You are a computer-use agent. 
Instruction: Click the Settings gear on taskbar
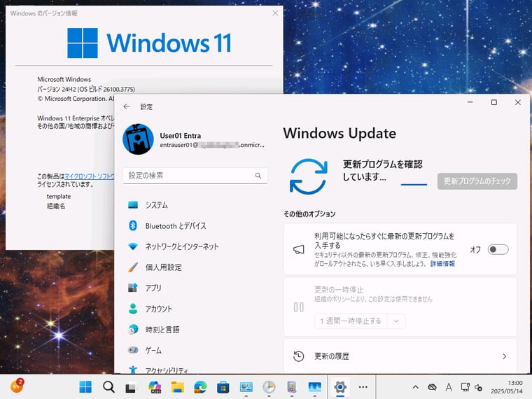pos(340,387)
